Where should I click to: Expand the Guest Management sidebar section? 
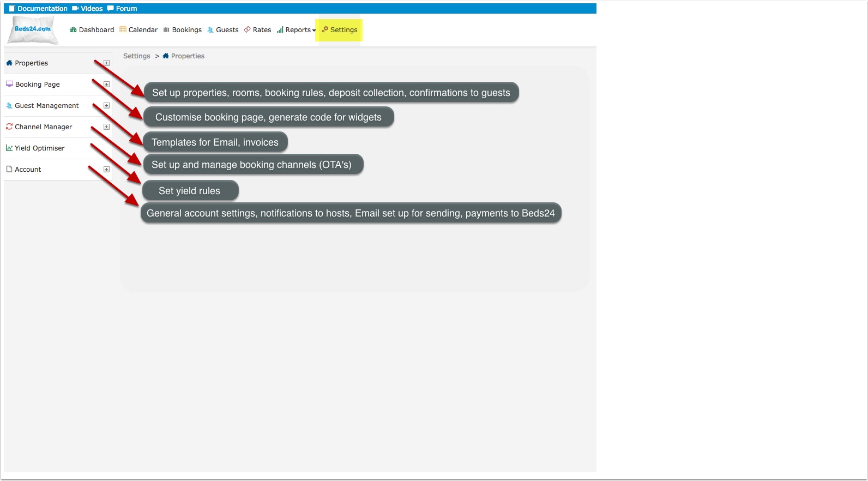[x=106, y=106]
